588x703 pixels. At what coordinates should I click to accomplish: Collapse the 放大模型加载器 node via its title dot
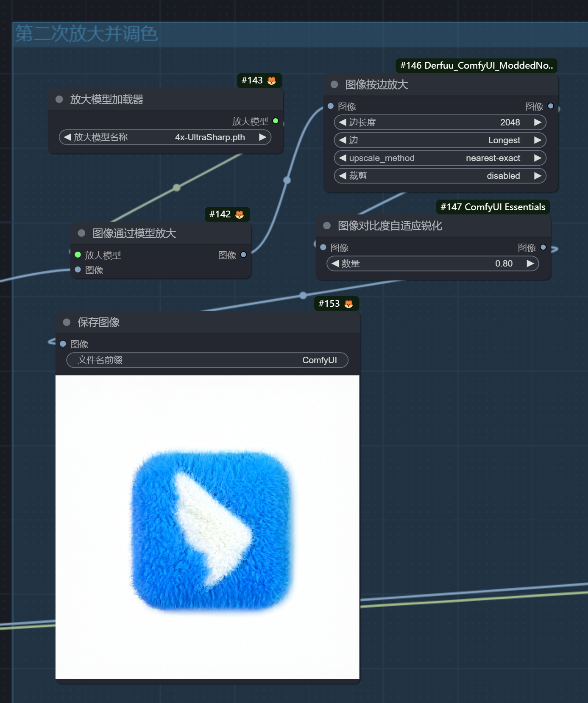(59, 99)
